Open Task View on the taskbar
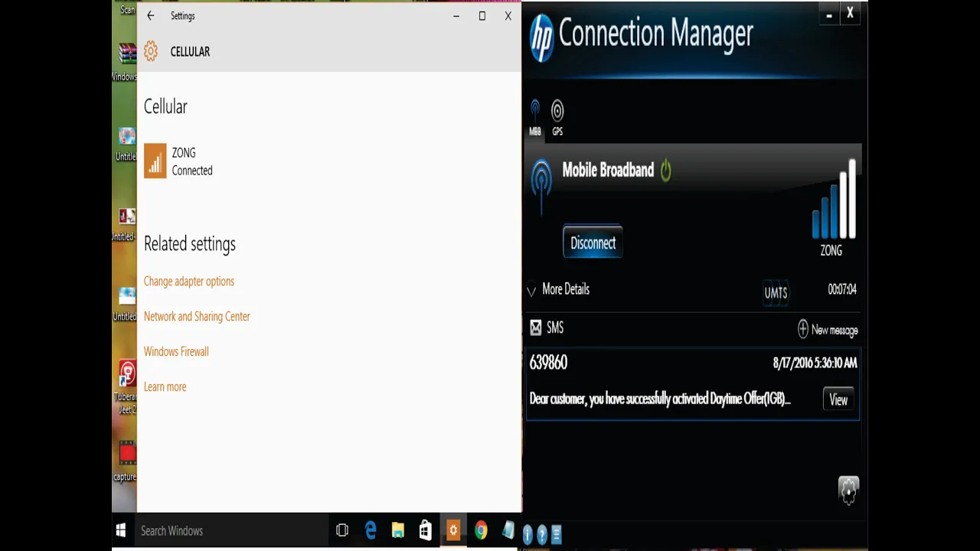980x551 pixels. [x=342, y=530]
